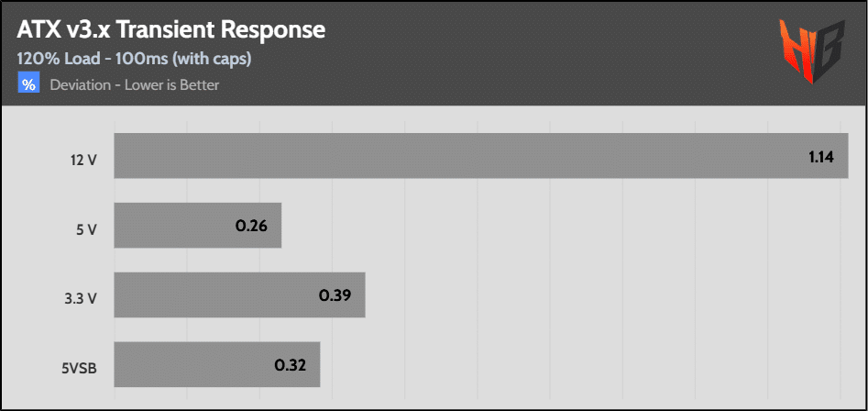868x411 pixels.
Task: Click the 0.32 value label
Action: click(x=291, y=364)
